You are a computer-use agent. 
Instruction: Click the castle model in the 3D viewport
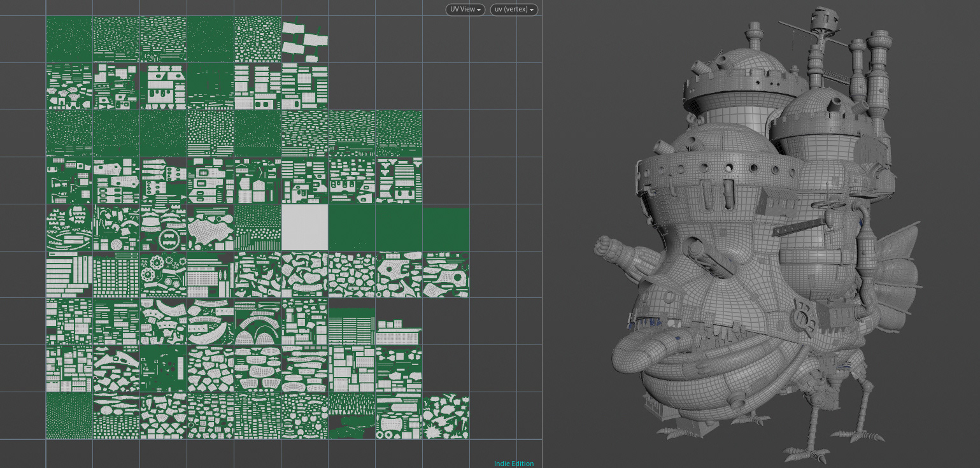coord(758,236)
